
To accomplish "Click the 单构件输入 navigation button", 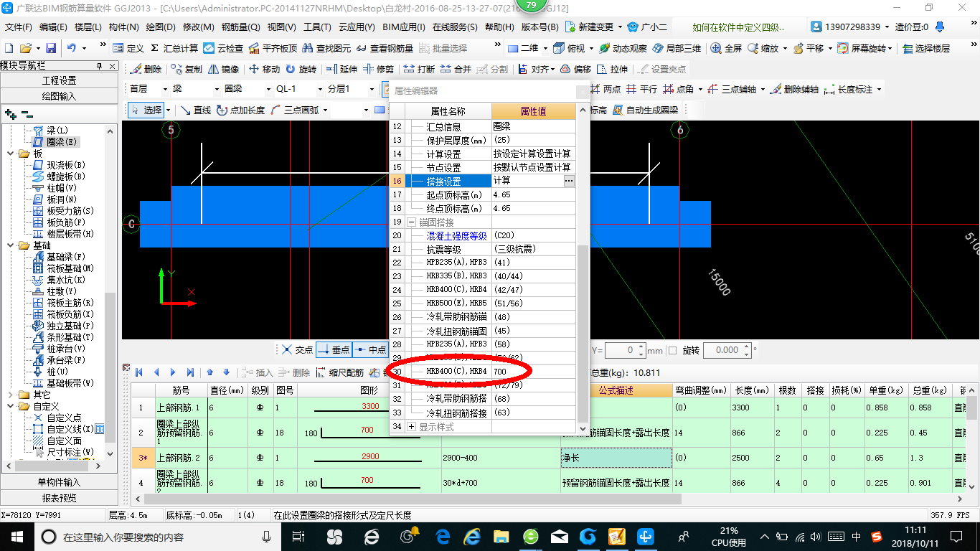I will click(x=59, y=482).
